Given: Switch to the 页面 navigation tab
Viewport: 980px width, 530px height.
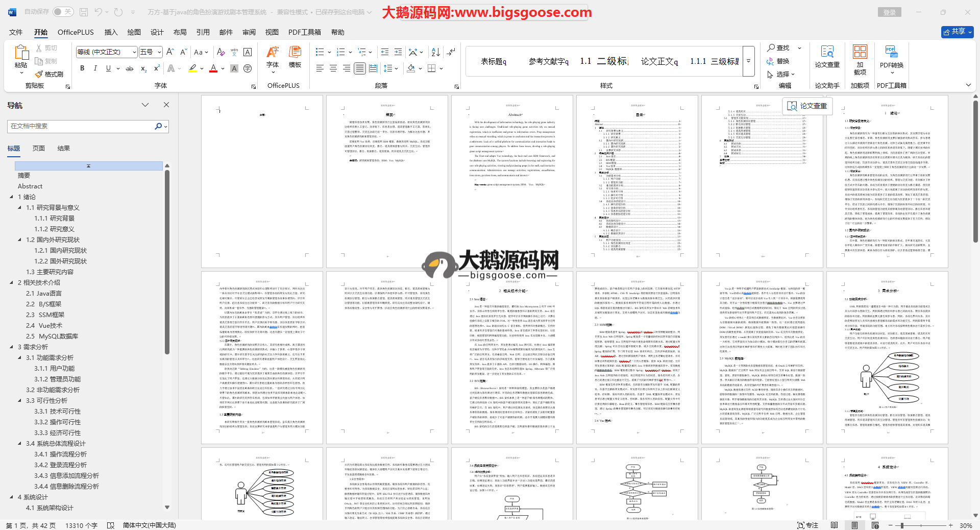Looking at the screenshot, I should 39,149.
